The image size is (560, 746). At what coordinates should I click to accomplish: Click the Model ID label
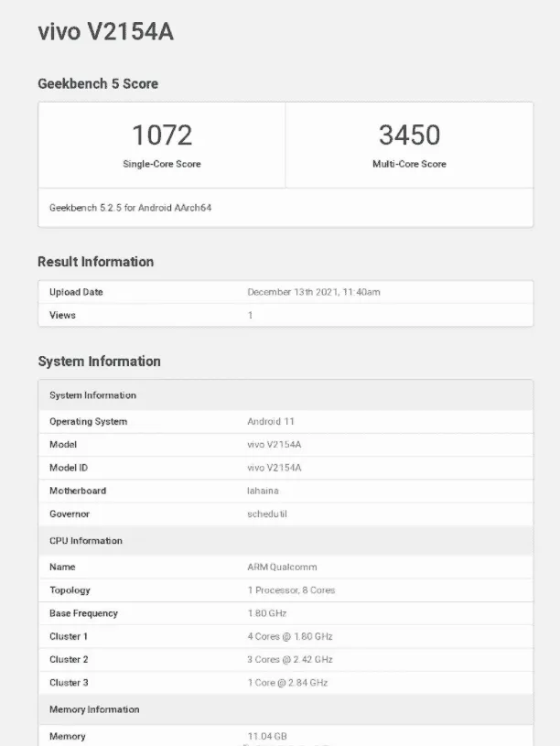(69, 468)
